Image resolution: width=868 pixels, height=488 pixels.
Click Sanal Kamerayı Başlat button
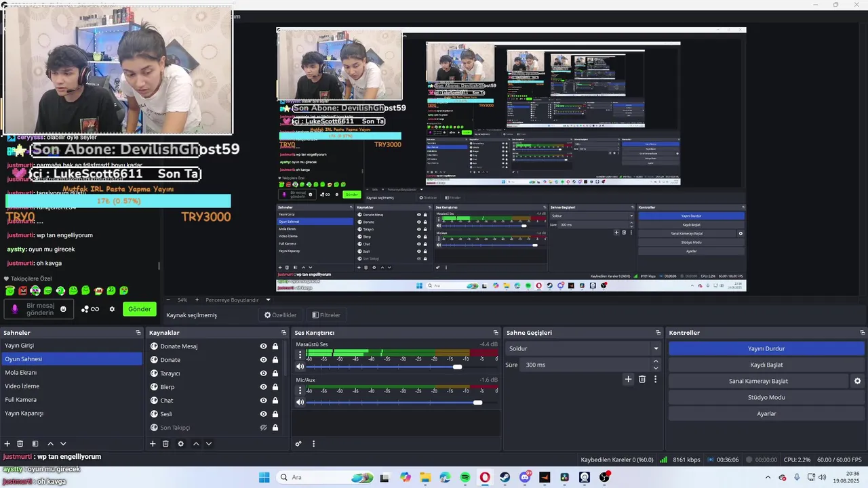click(758, 381)
